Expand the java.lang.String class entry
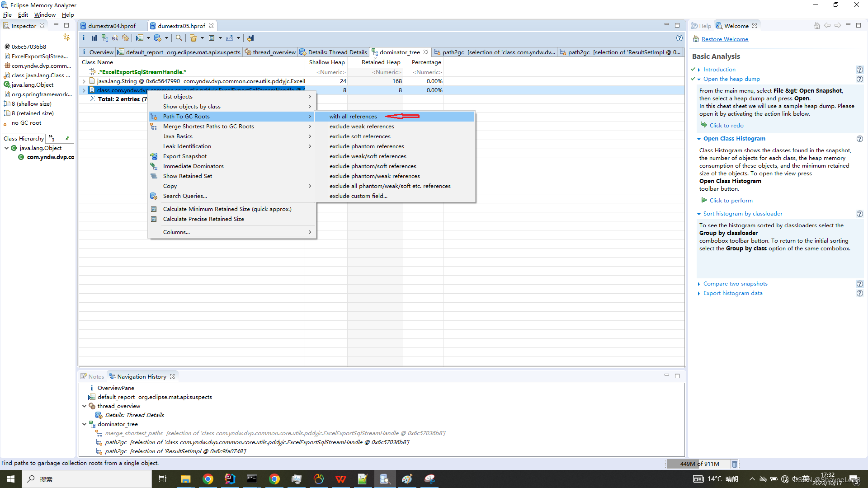 tap(84, 80)
